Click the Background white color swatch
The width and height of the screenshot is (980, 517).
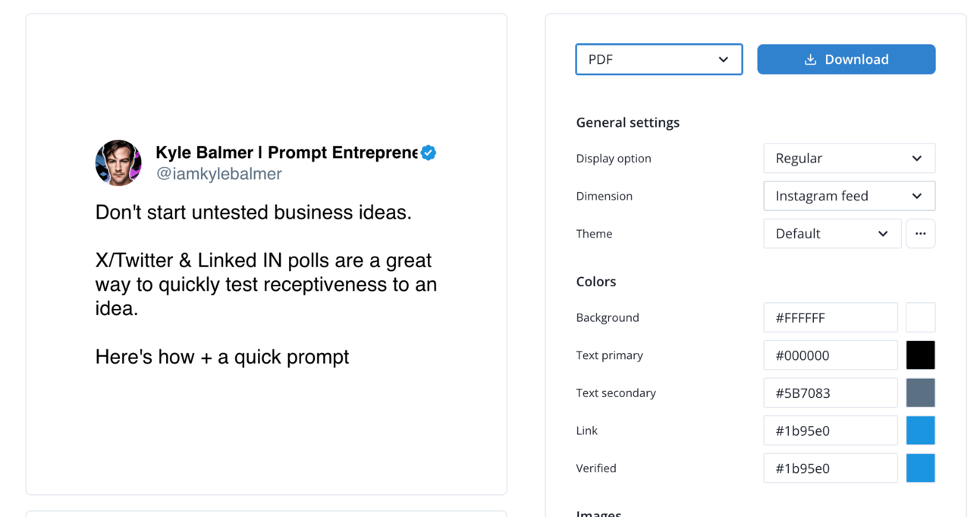(920, 317)
